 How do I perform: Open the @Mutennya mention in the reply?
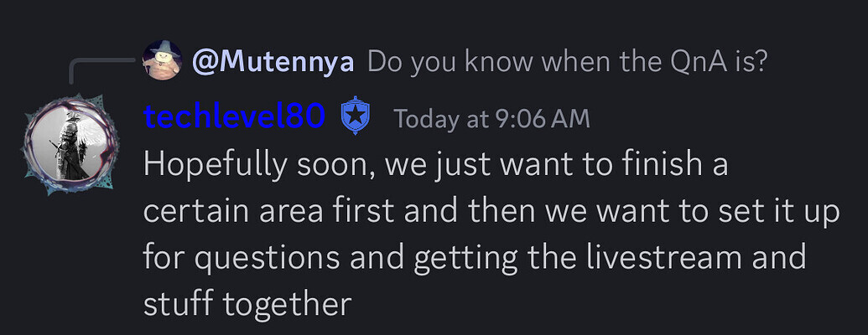[273, 61]
